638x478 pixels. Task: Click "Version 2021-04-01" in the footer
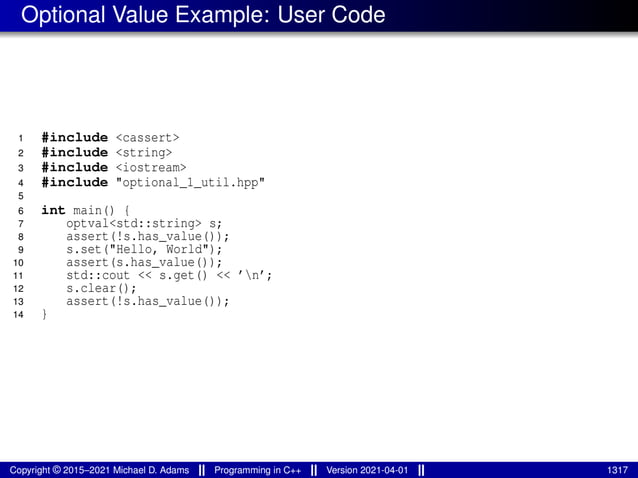[367, 470]
